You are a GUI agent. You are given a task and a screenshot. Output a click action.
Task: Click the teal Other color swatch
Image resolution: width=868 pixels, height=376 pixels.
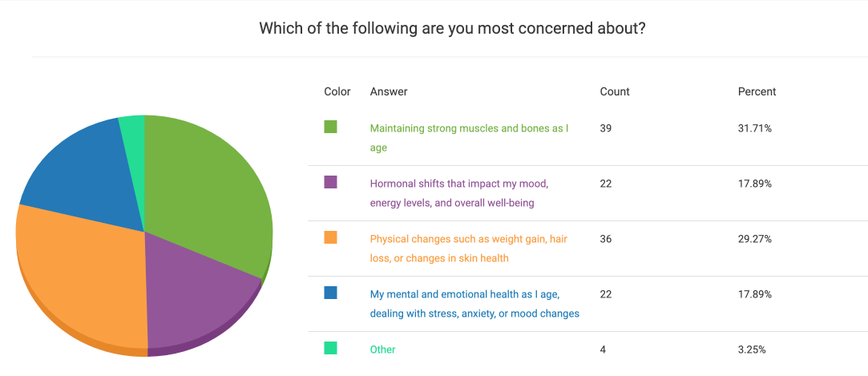(x=330, y=348)
